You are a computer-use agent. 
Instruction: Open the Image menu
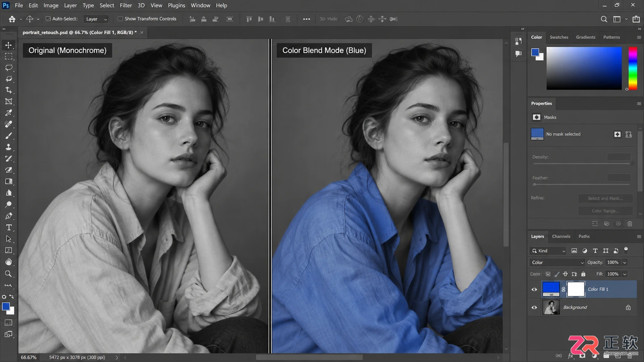(x=51, y=5)
